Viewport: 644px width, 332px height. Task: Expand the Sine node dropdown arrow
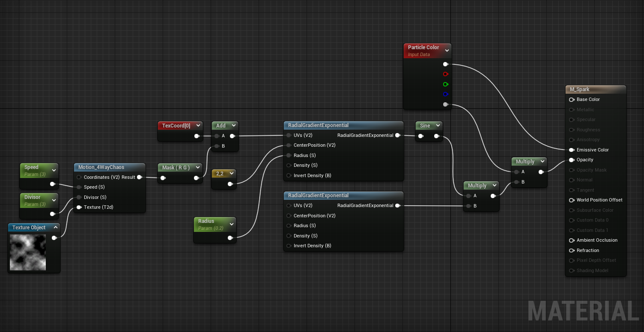(x=438, y=126)
